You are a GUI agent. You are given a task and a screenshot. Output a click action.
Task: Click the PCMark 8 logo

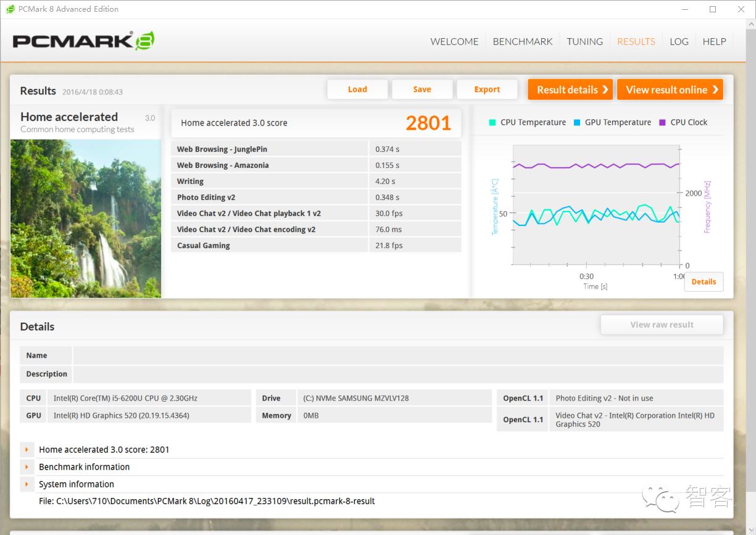click(83, 41)
